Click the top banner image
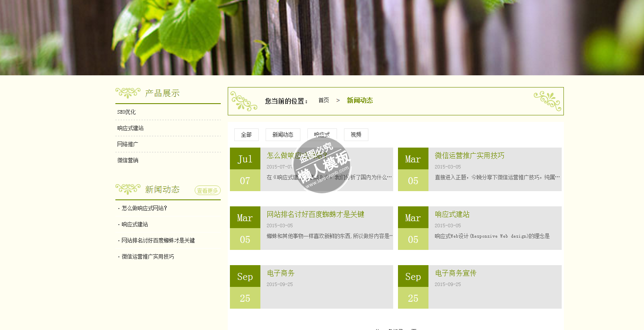Screen dimensions: 644x330 coord(322,37)
